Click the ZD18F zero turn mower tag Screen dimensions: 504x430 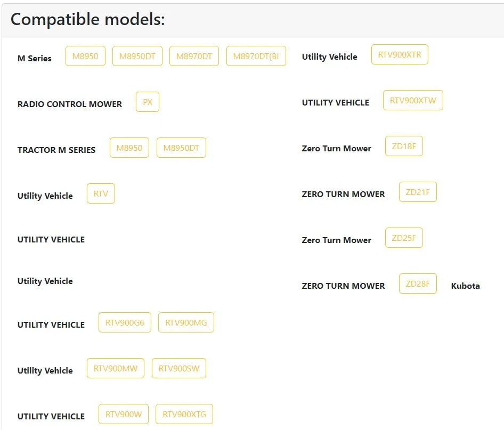(404, 146)
